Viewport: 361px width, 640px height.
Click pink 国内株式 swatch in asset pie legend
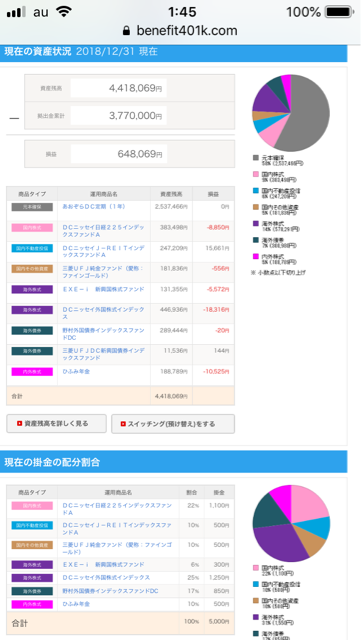[256, 174]
